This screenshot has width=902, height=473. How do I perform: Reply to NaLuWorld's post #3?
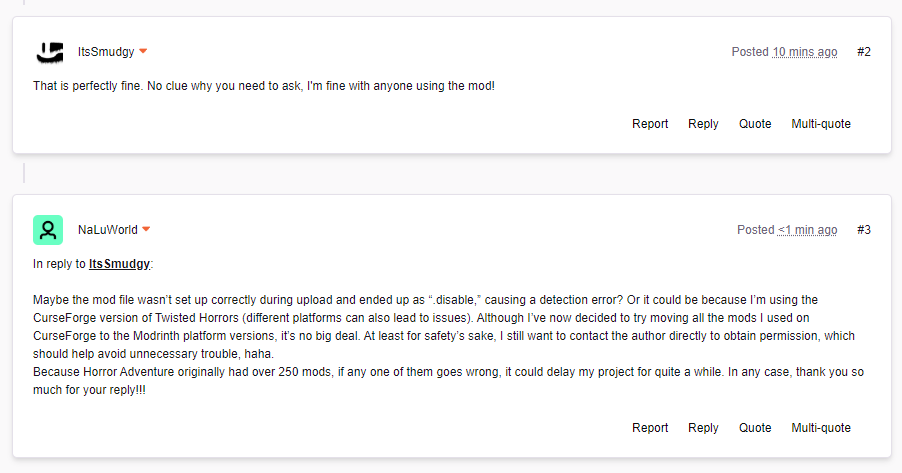coord(703,428)
